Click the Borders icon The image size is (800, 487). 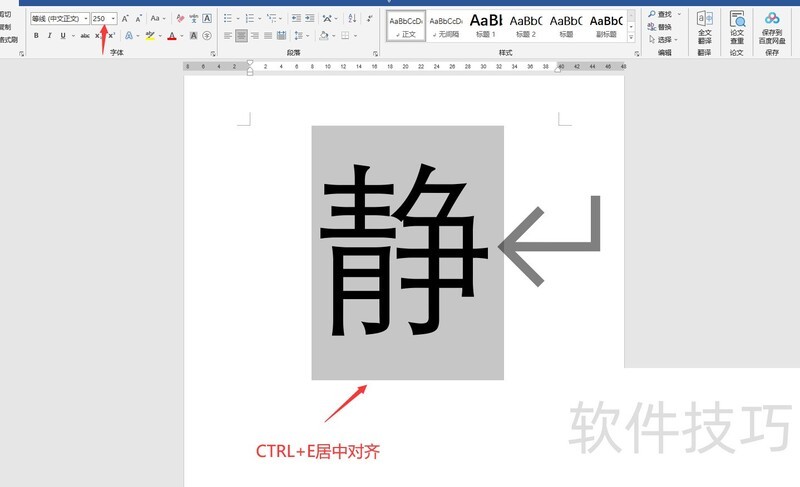(345, 36)
